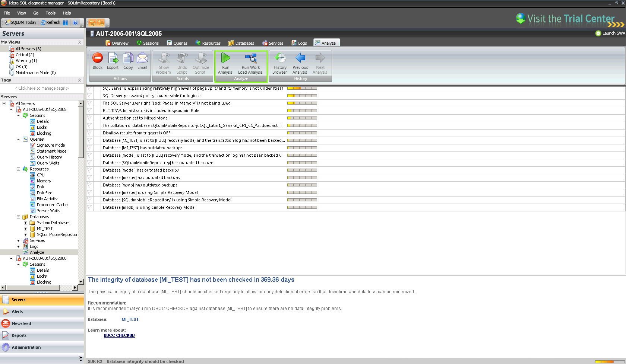Open Query History view

(x=49, y=157)
